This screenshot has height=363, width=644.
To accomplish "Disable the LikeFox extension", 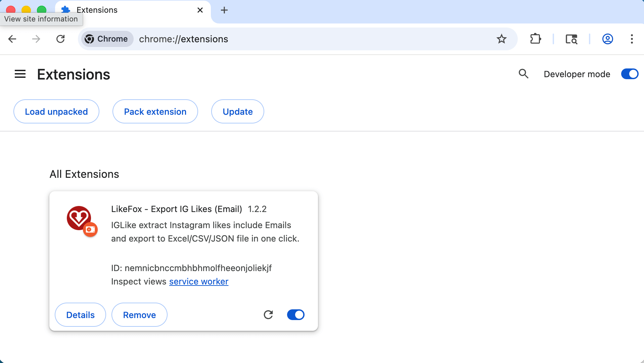I will coord(295,315).
